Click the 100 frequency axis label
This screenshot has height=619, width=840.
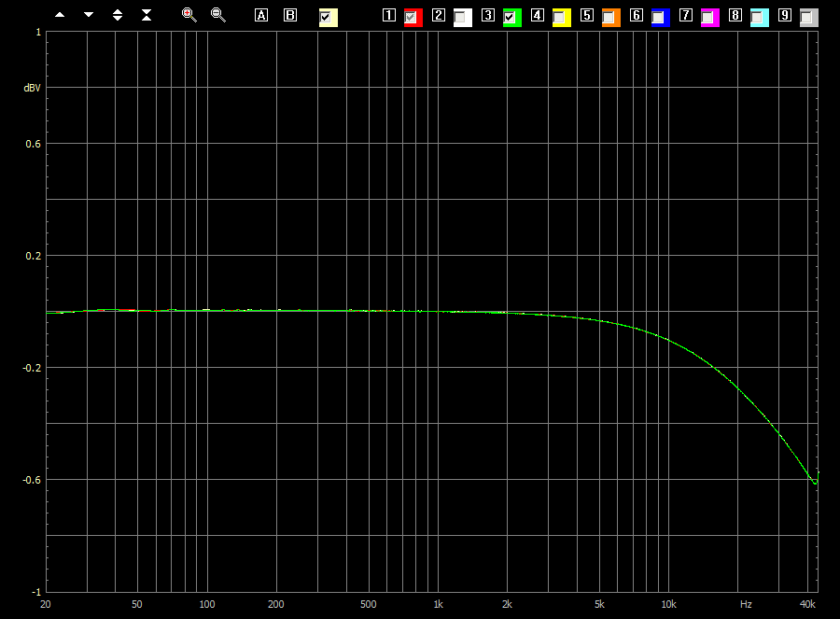click(x=207, y=604)
